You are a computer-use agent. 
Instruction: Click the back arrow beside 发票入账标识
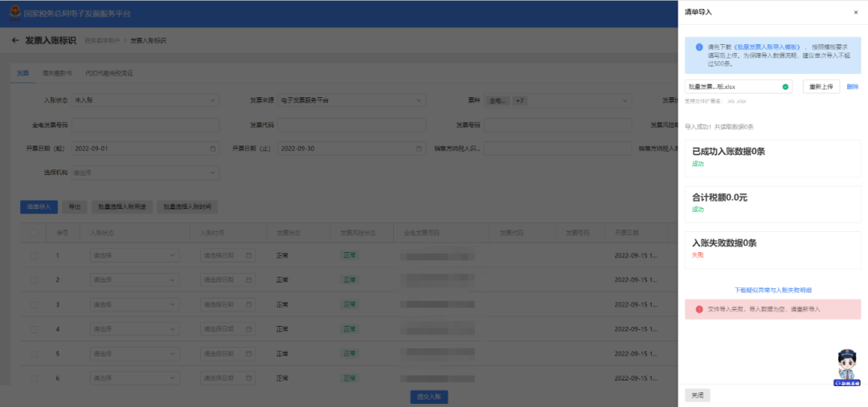(15, 40)
